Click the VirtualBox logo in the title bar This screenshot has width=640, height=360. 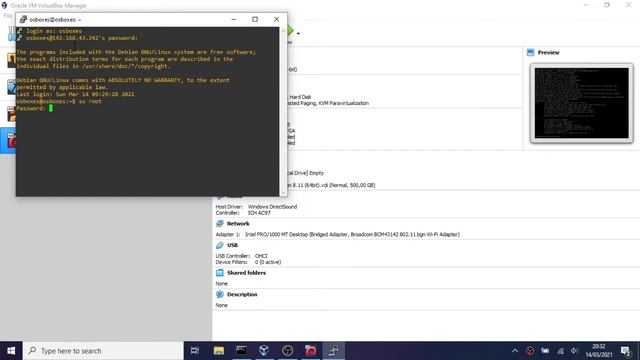click(x=4, y=5)
